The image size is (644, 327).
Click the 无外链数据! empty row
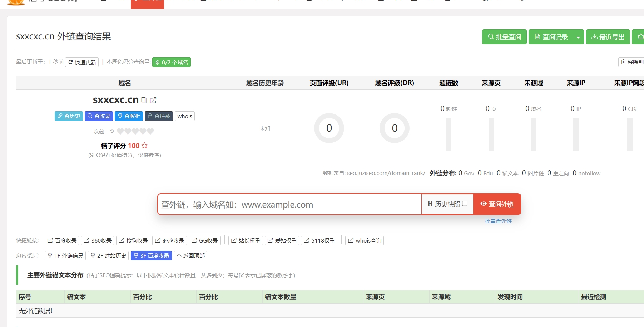(330, 311)
